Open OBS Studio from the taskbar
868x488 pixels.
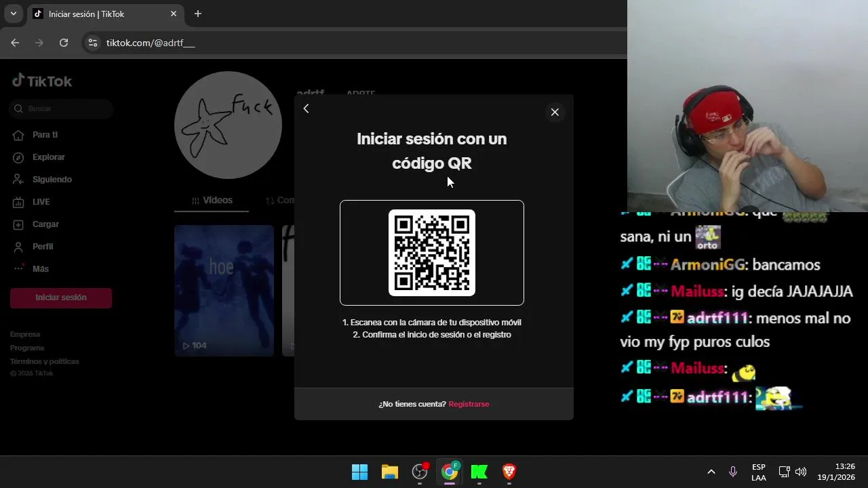coord(420,472)
